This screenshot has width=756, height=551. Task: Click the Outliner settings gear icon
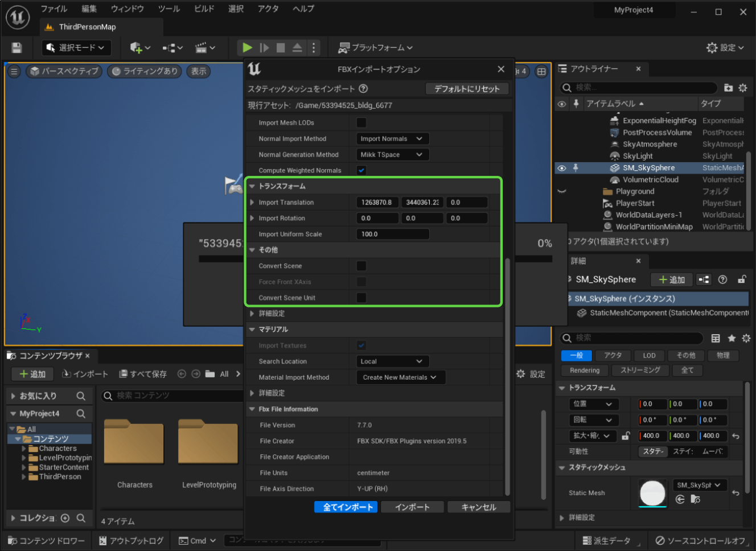coord(743,88)
